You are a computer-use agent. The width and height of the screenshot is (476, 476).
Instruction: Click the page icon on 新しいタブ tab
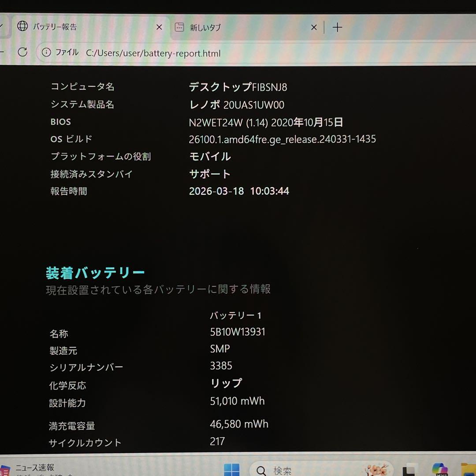(179, 27)
